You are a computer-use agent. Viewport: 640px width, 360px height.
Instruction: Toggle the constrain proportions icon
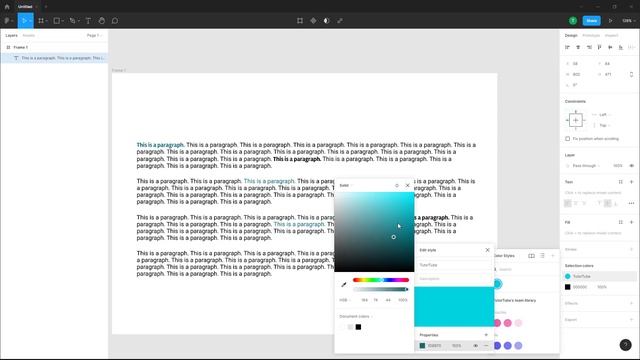pyautogui.click(x=631, y=75)
